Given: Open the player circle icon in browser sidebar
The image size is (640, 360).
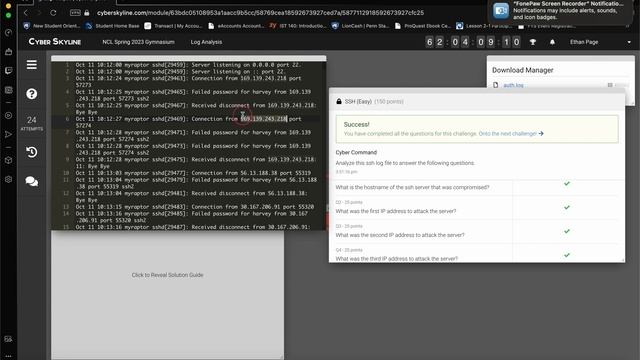Looking at the screenshot, I should click(8, 116).
